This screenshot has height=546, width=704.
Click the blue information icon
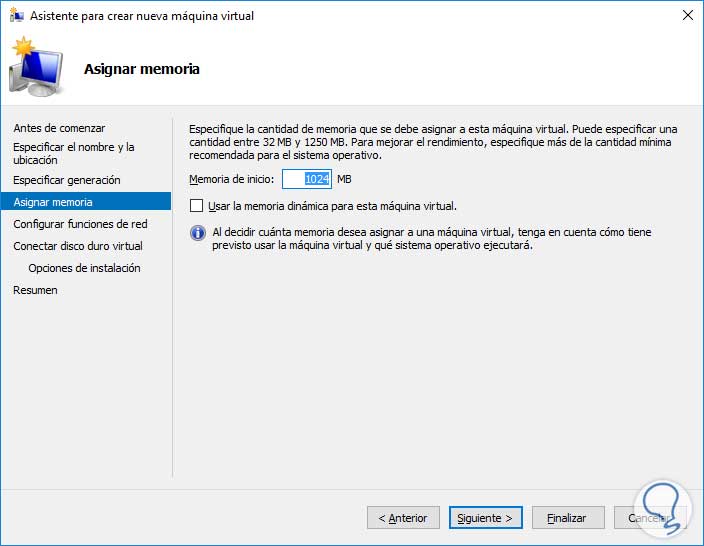point(198,233)
